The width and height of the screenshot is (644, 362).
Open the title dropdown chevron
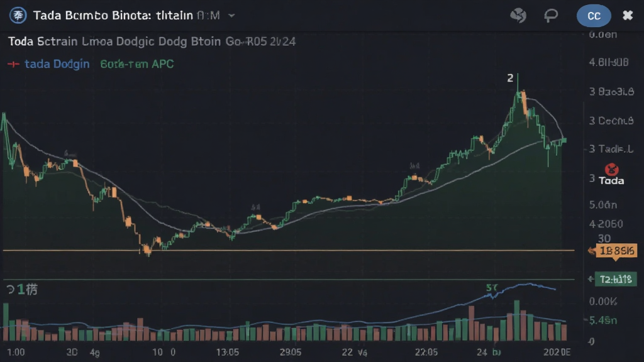pyautogui.click(x=231, y=16)
